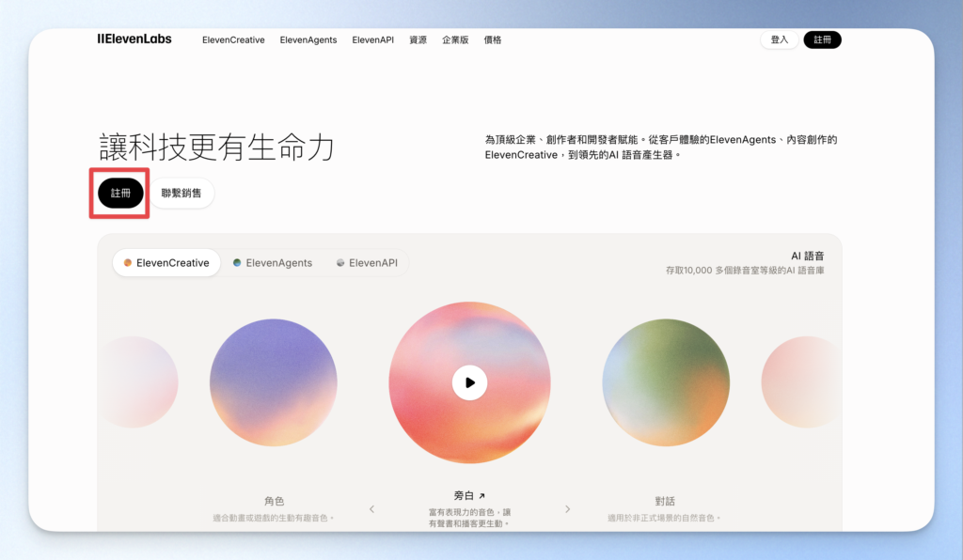Click the 登入 login button

(x=780, y=39)
